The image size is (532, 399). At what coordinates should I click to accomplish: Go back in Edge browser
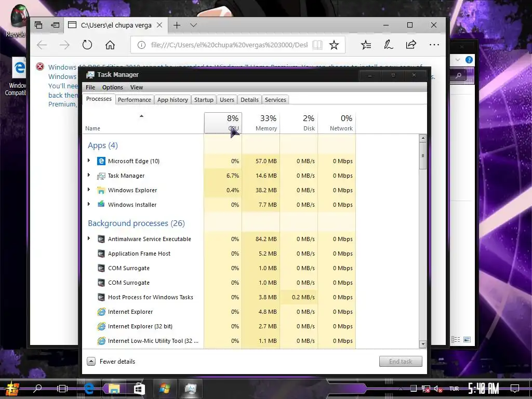point(42,45)
